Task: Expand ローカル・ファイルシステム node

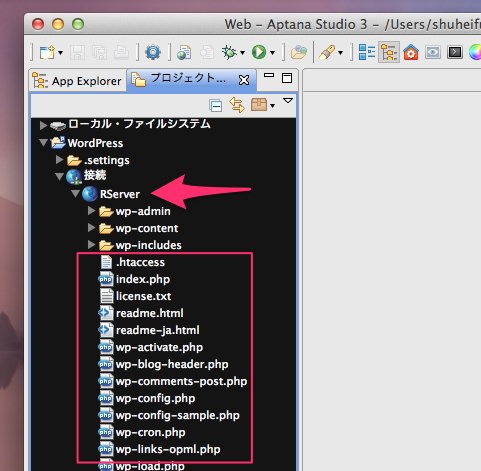Action: 43,125
